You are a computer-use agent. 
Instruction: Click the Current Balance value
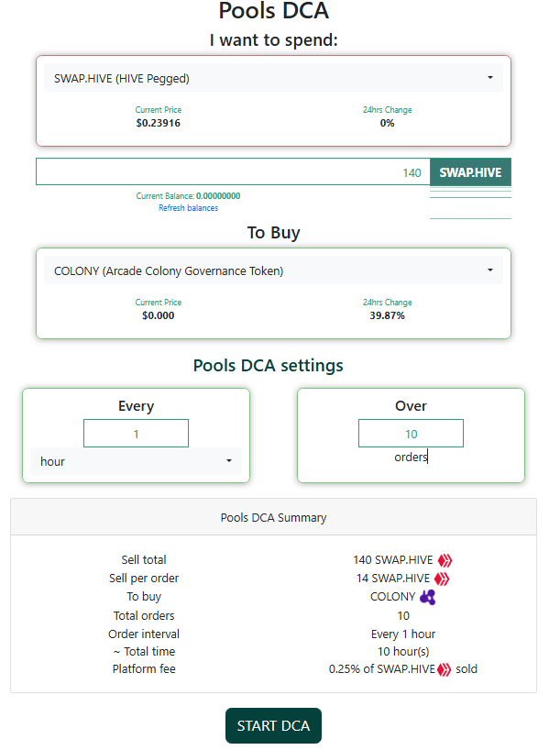(218, 196)
